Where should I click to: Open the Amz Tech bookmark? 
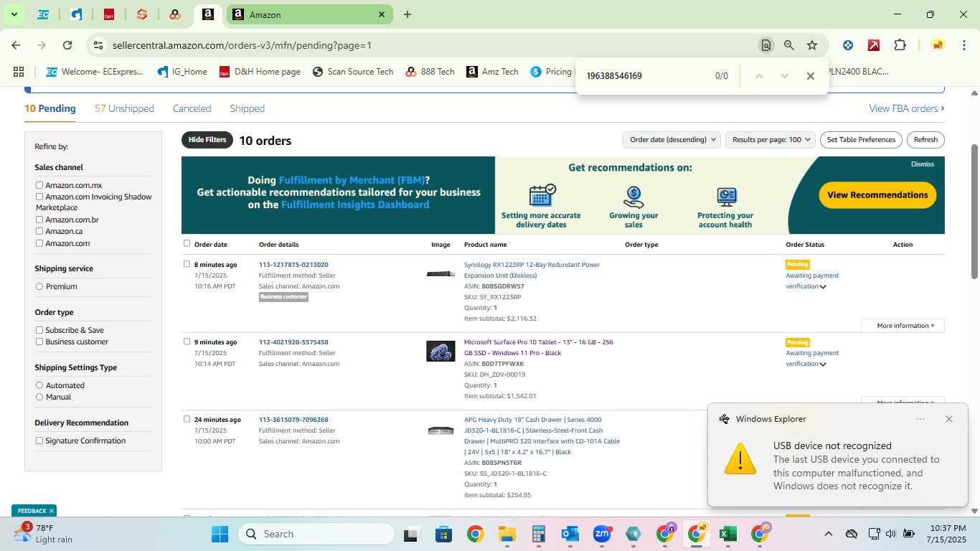tap(492, 72)
